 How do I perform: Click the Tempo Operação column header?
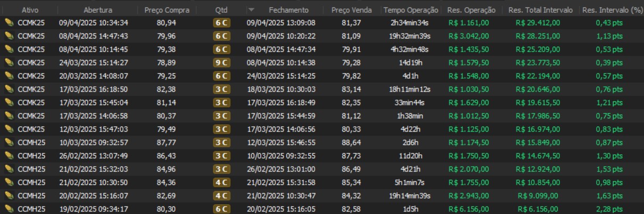click(x=410, y=10)
